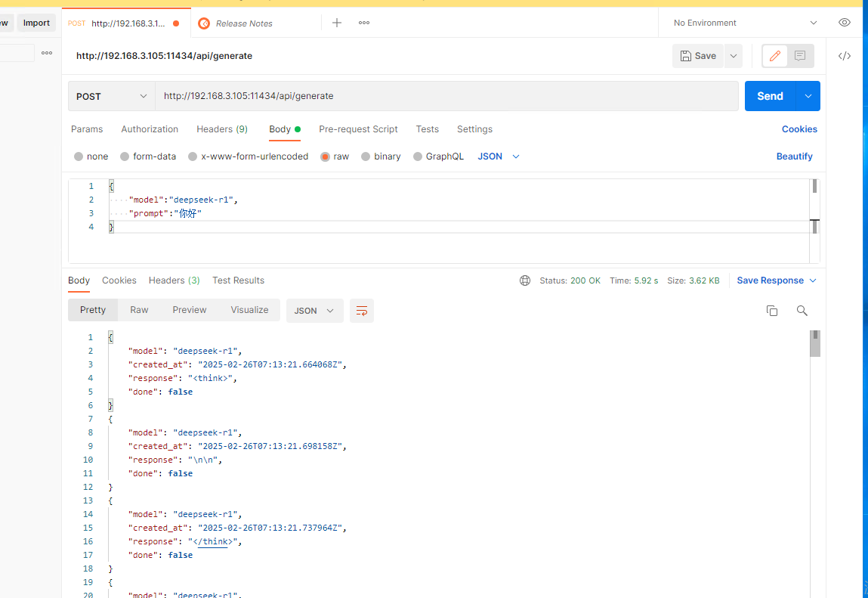
Task: Copy response using the copy icon
Action: point(772,311)
